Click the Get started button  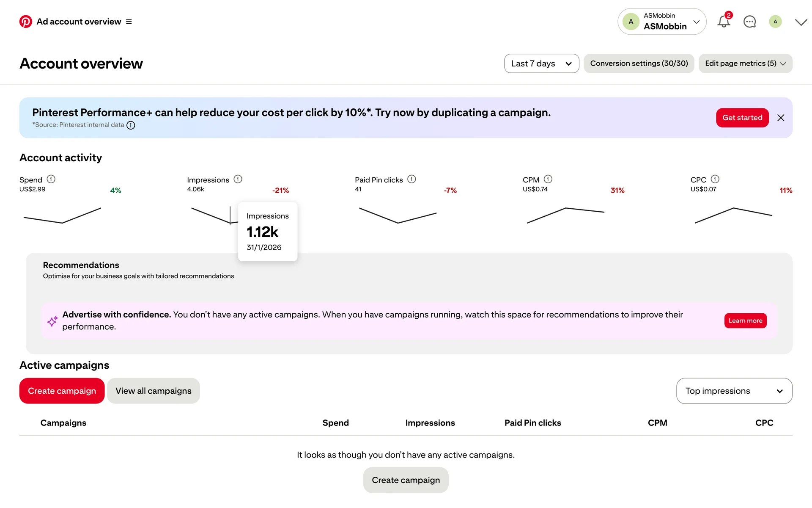[742, 118]
